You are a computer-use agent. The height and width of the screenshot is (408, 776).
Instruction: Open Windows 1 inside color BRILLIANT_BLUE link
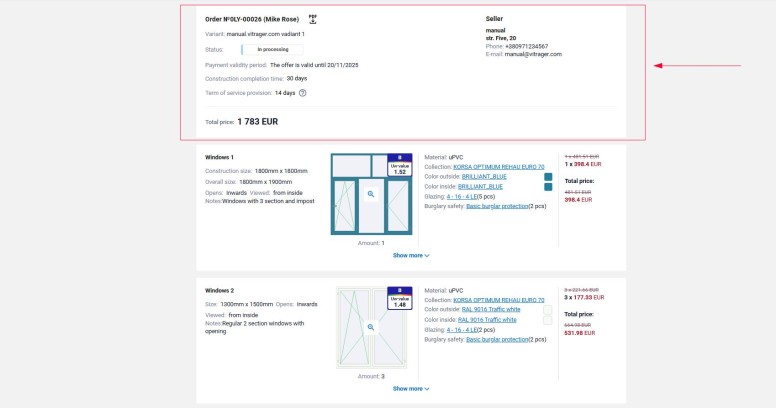[480, 186]
